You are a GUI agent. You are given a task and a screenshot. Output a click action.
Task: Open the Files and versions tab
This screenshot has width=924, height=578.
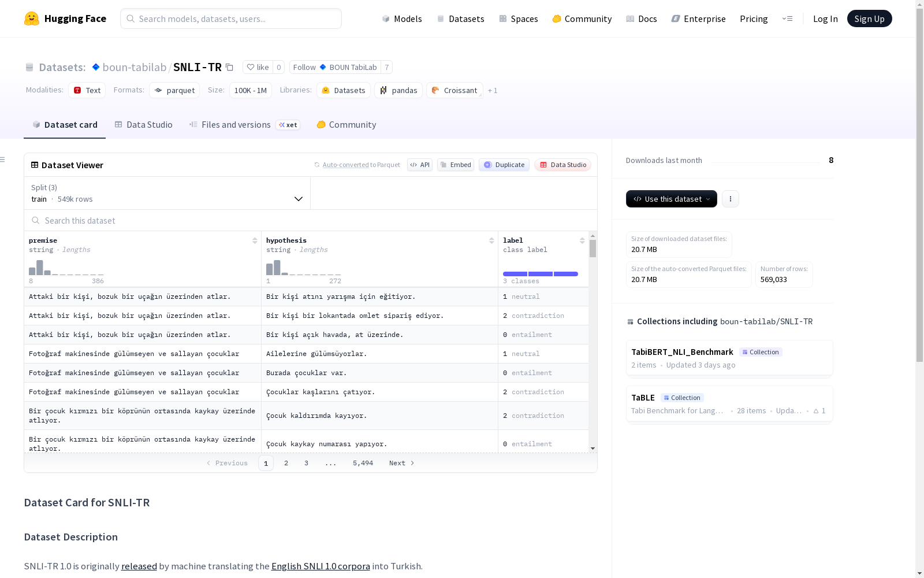pos(244,125)
